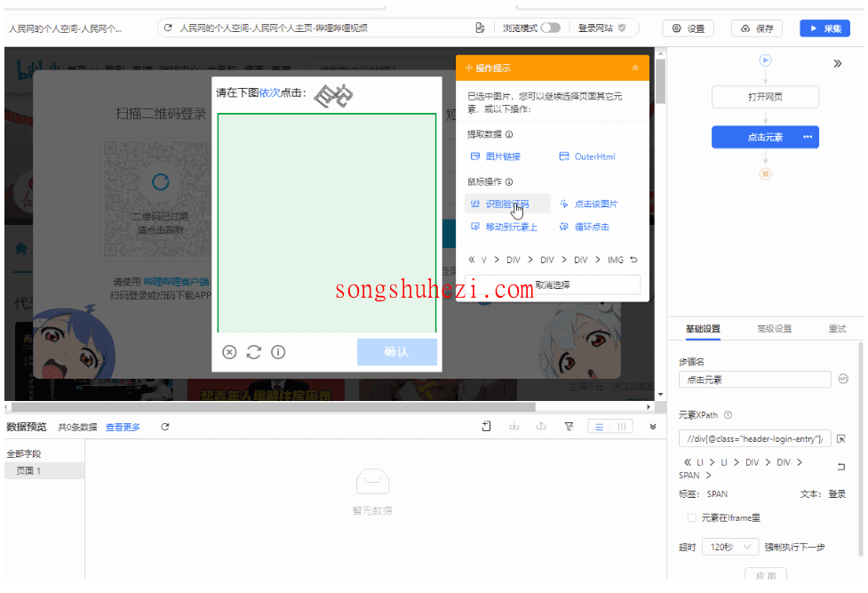Screen dimensions: 868x593
Task: Refresh the 数据预览 data preview
Action: click(x=165, y=427)
